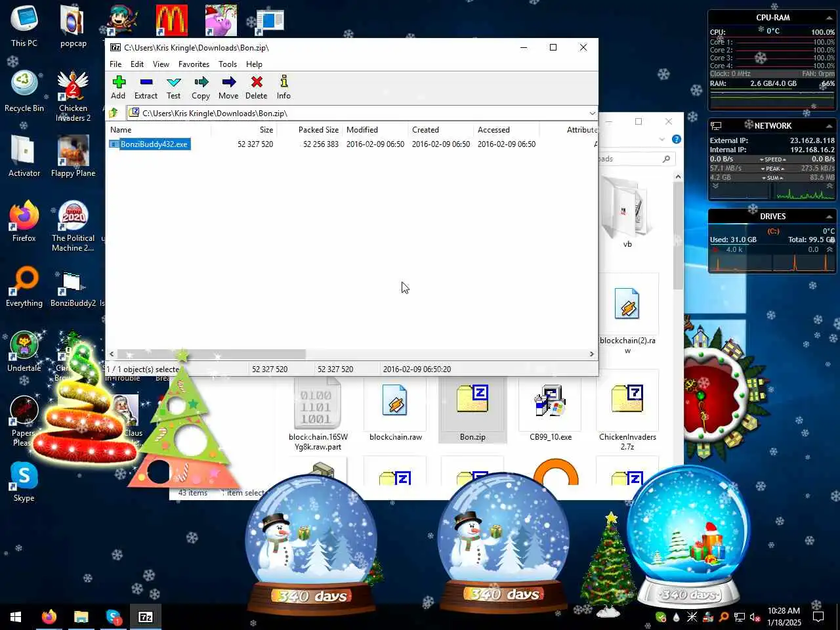Open File Explorer from the taskbar

point(81,617)
